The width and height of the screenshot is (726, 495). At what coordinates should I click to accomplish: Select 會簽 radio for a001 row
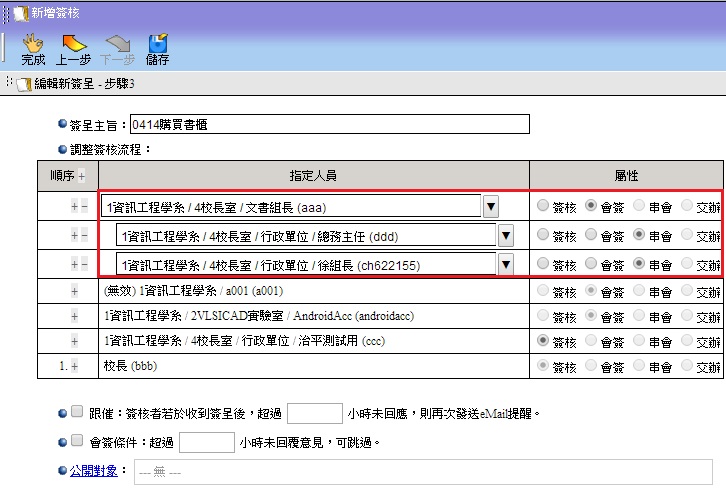[591, 290]
